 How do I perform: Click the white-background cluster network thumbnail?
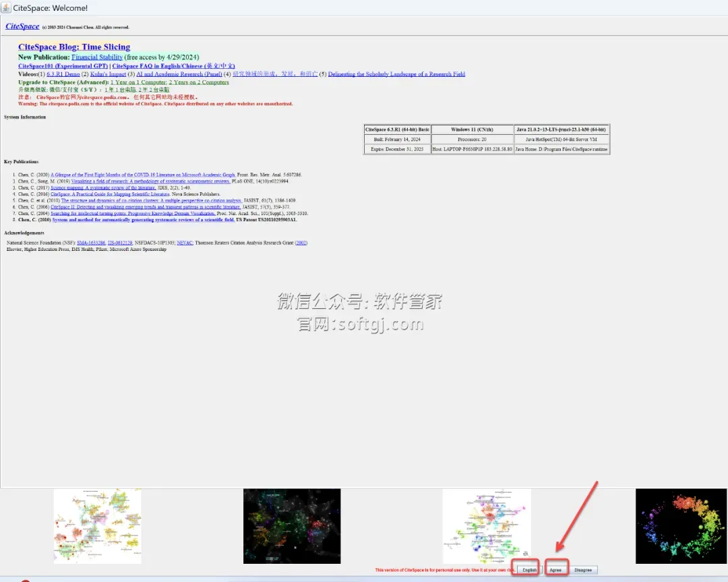[98, 526]
